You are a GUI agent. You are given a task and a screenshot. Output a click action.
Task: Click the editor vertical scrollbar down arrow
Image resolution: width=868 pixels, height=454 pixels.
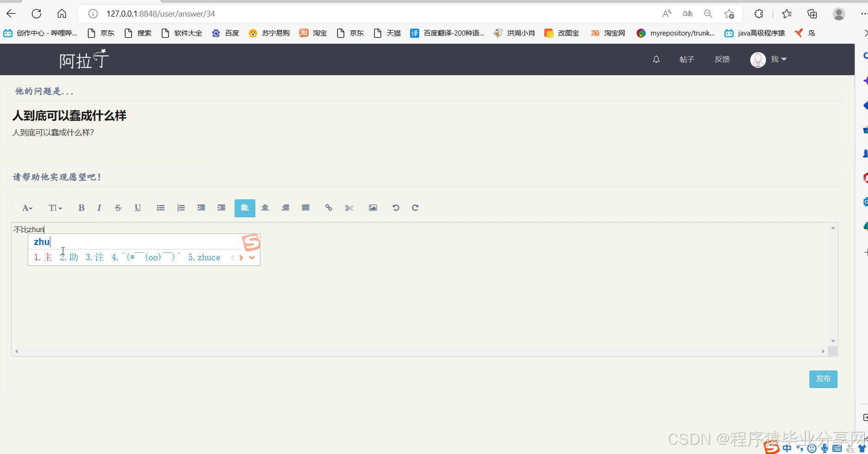click(x=833, y=341)
